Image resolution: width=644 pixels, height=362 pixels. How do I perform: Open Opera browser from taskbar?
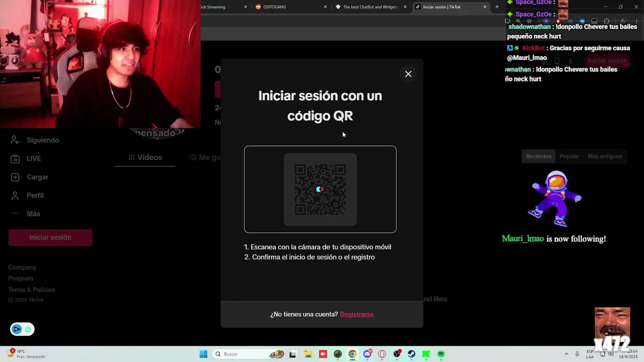coord(382,354)
